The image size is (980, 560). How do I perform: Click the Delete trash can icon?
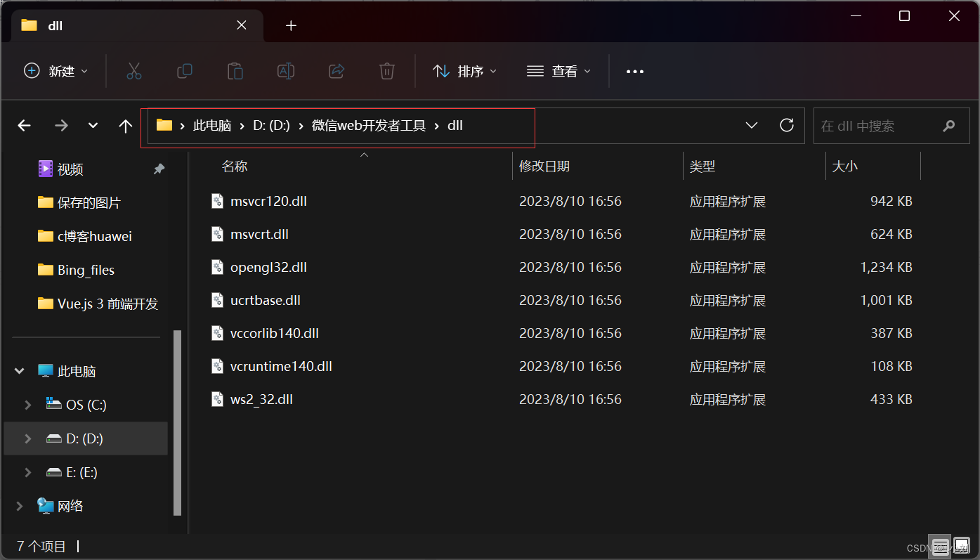click(387, 71)
